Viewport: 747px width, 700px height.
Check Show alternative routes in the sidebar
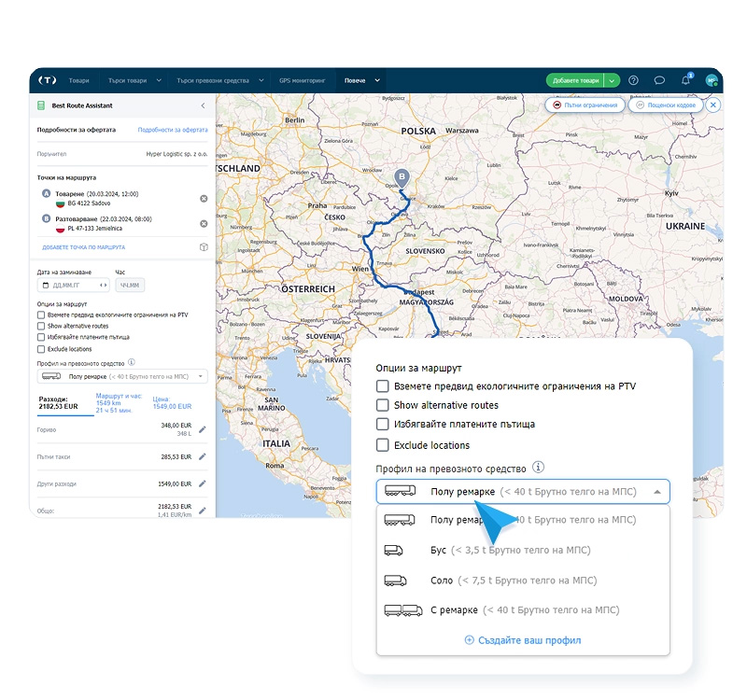coord(41,326)
